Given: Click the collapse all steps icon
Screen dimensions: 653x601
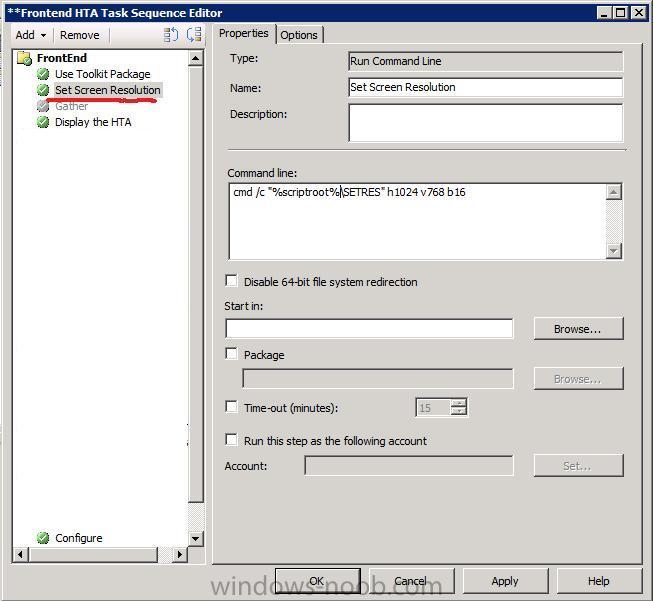Looking at the screenshot, I should [x=194, y=35].
